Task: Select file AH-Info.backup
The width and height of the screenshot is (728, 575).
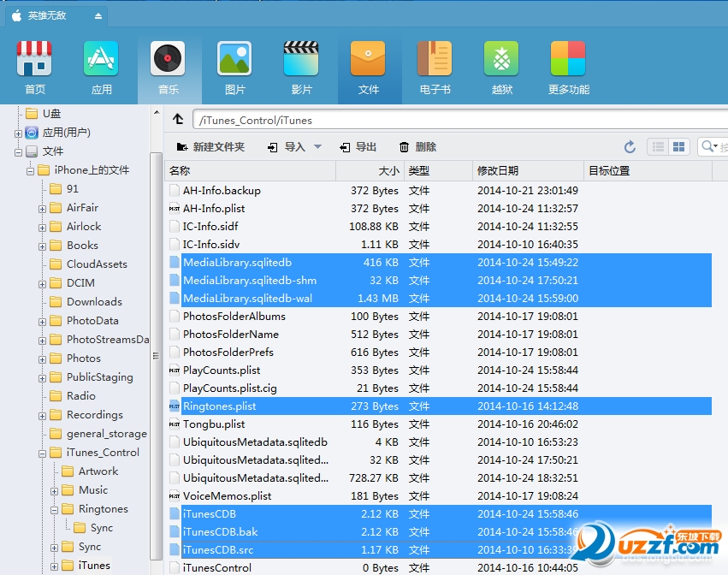Action: click(x=438, y=191)
